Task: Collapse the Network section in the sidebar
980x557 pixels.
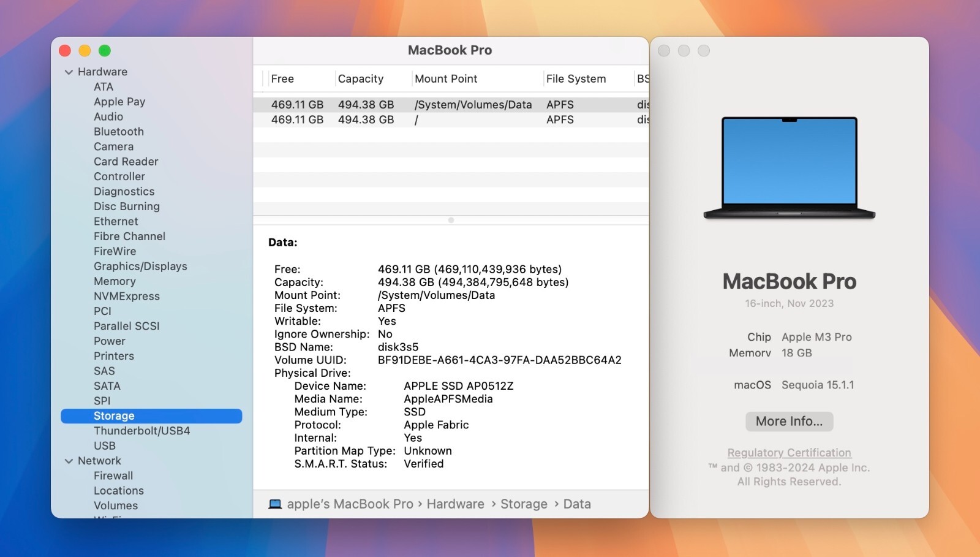Action: (x=69, y=461)
